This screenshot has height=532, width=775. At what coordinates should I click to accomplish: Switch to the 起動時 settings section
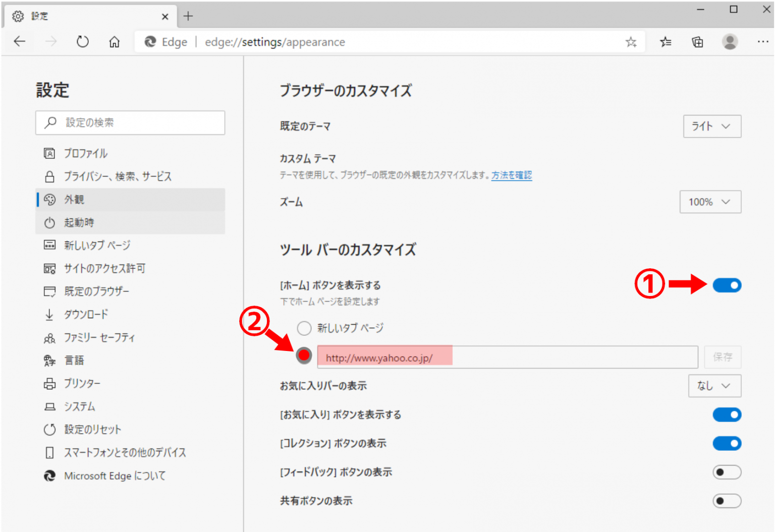pyautogui.click(x=79, y=222)
